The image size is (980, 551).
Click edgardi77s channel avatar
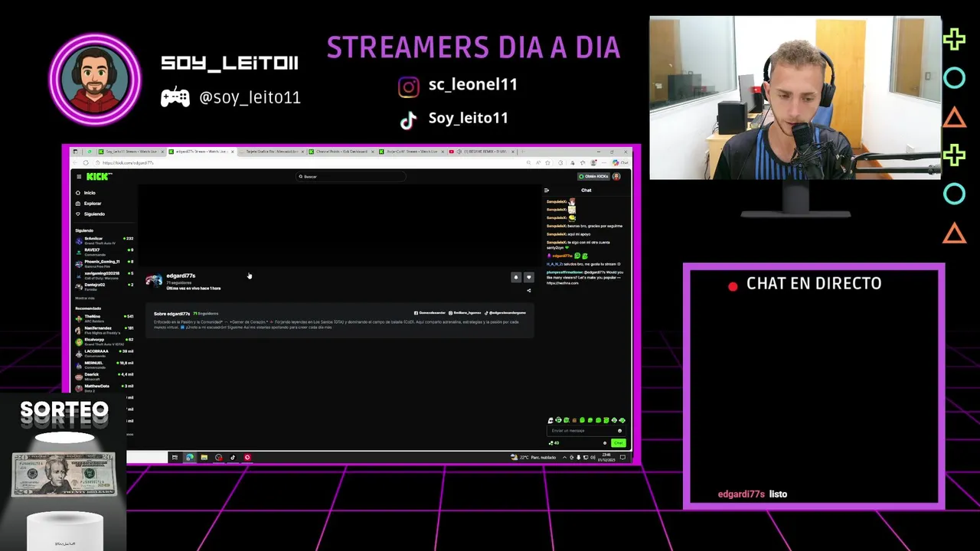click(x=155, y=280)
